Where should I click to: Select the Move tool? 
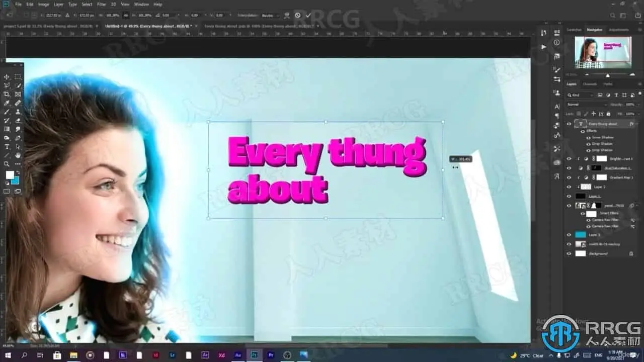7,77
